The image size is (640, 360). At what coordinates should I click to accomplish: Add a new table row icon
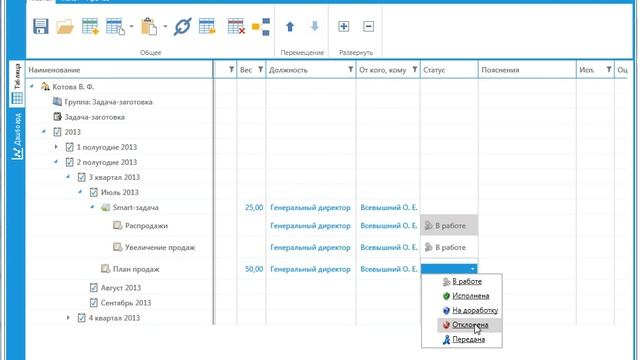click(x=90, y=27)
